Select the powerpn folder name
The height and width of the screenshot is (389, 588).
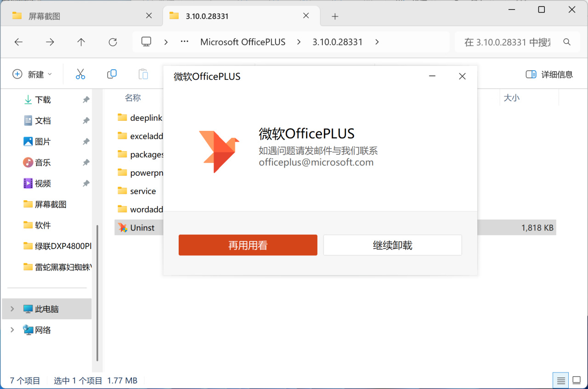coord(147,173)
